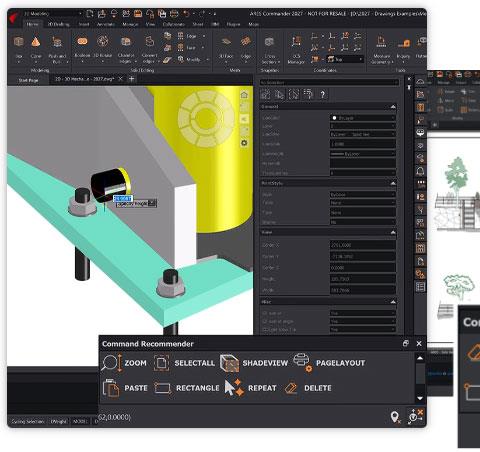
Task: Toggle the quick select Properties icon
Action: 294,95
